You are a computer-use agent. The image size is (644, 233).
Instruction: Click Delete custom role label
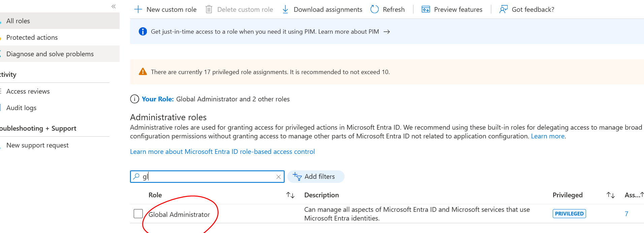(245, 9)
